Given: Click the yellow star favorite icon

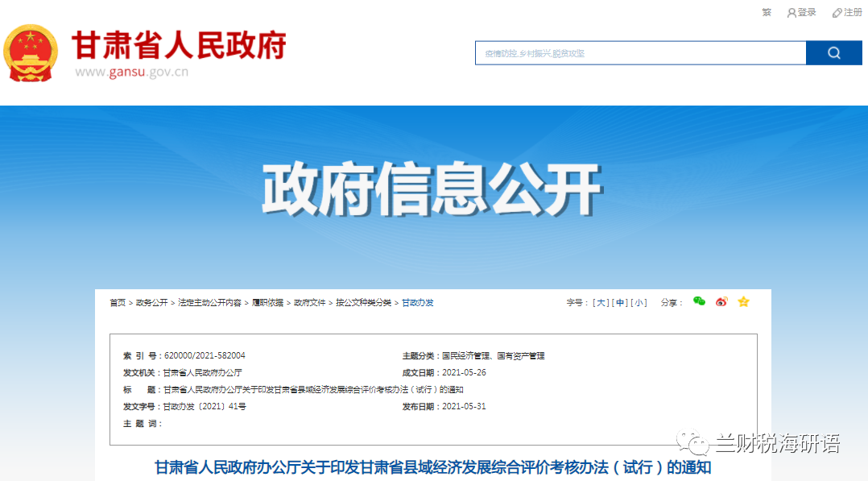Looking at the screenshot, I should tap(743, 301).
